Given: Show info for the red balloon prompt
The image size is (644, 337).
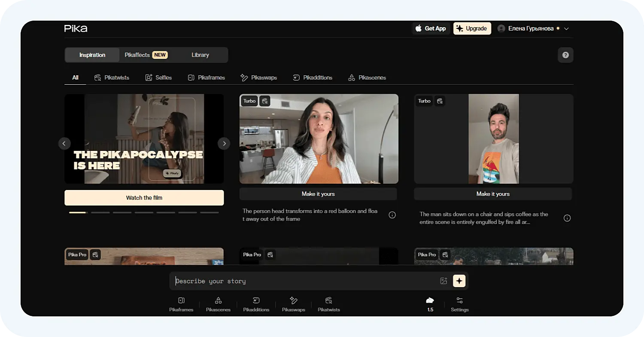Looking at the screenshot, I should click(x=392, y=215).
